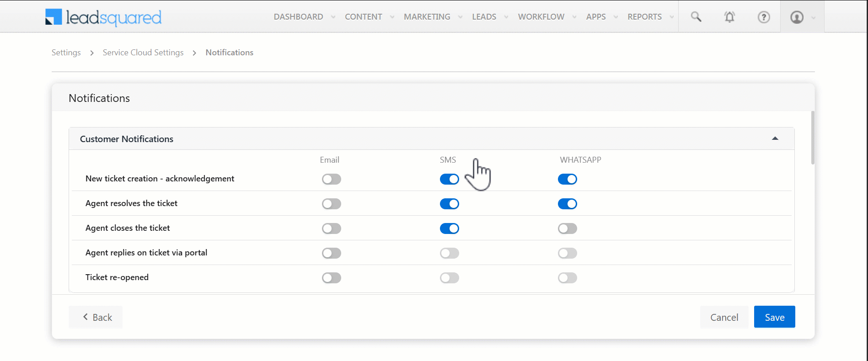Turn off WhatsApp for New ticket creation
The image size is (868, 361).
click(x=567, y=179)
